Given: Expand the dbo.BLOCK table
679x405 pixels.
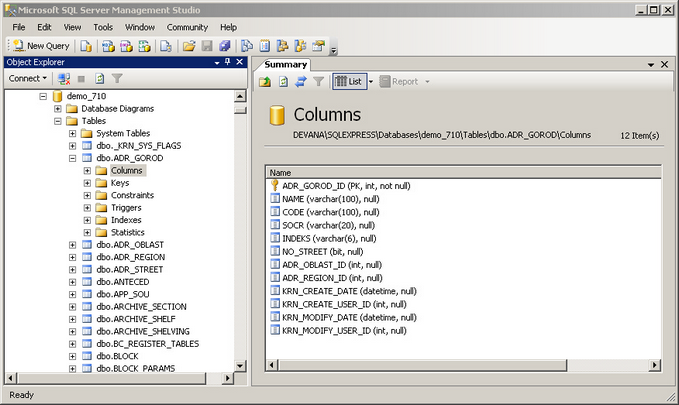Looking at the screenshot, I should pyautogui.click(x=72, y=356).
